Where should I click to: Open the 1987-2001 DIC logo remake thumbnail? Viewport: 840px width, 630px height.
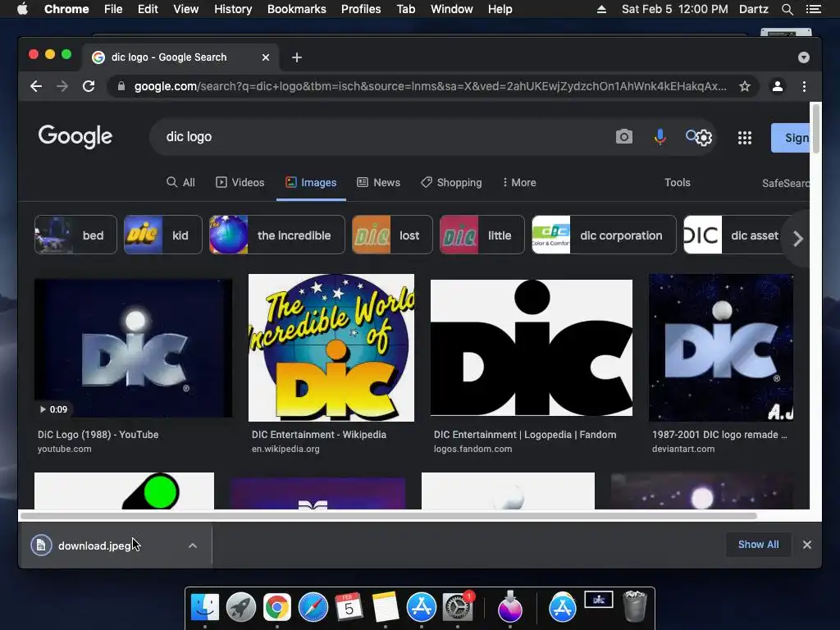[x=721, y=348]
